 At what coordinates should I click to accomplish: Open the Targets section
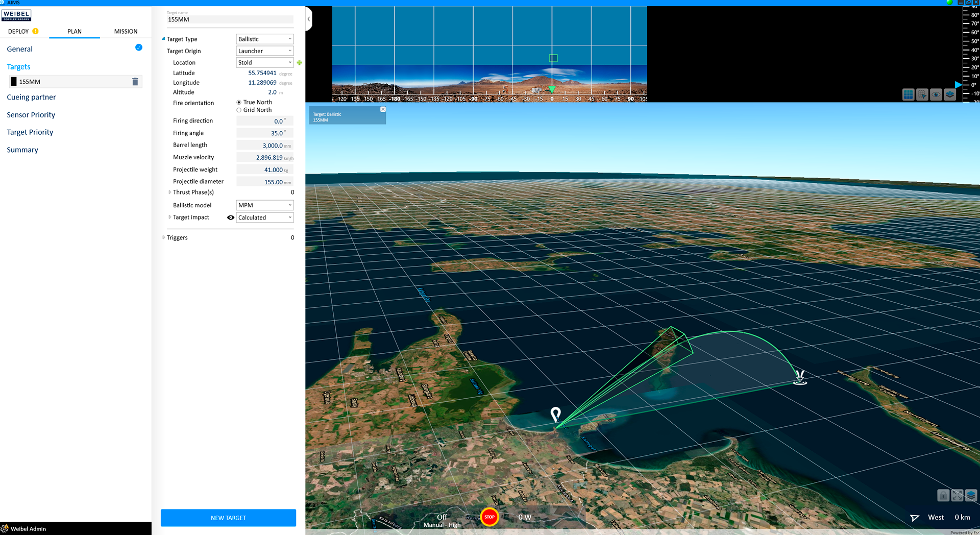coord(18,67)
